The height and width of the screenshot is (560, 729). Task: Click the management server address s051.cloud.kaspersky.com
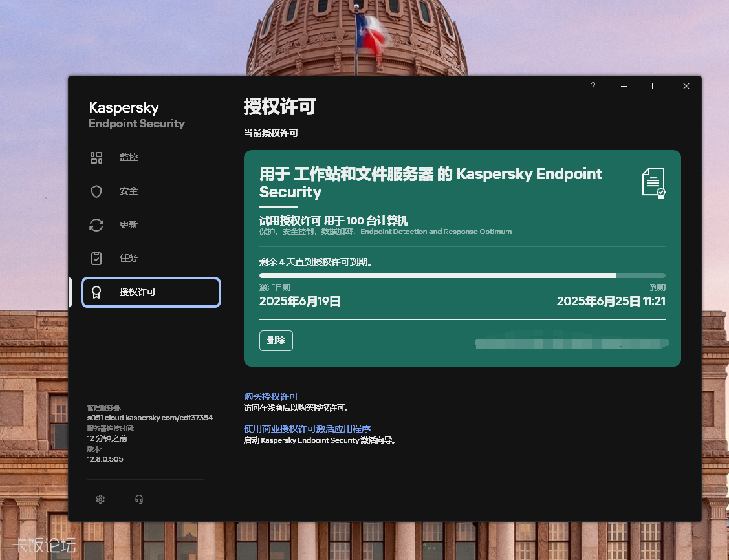coord(153,418)
